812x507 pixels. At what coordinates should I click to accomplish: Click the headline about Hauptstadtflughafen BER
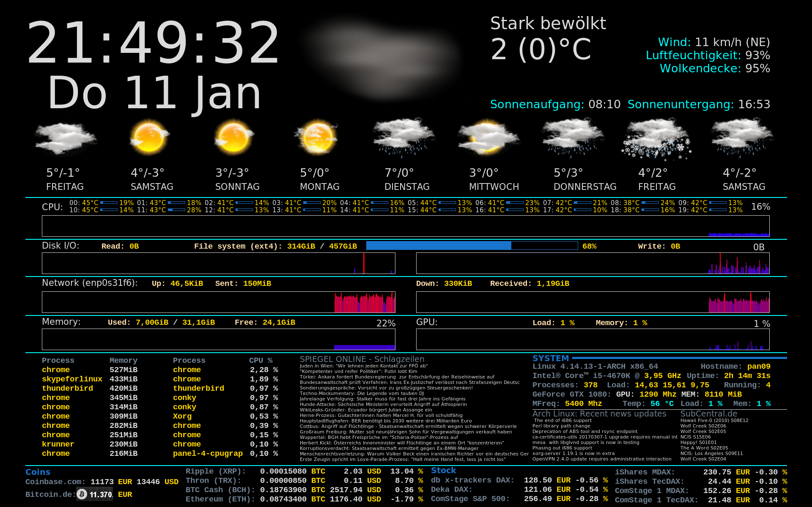pyautogui.click(x=385, y=421)
